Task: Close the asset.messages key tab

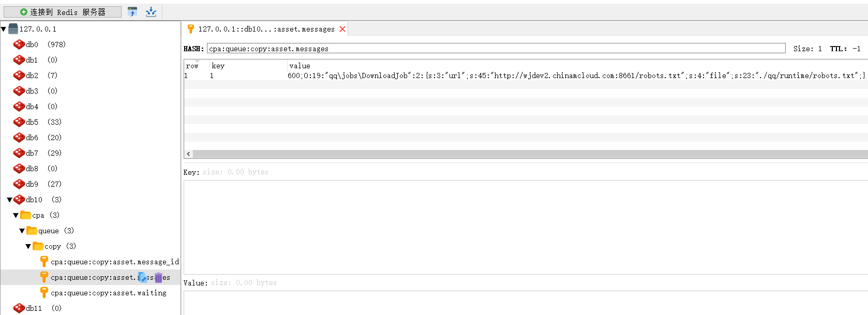Action: tap(342, 29)
